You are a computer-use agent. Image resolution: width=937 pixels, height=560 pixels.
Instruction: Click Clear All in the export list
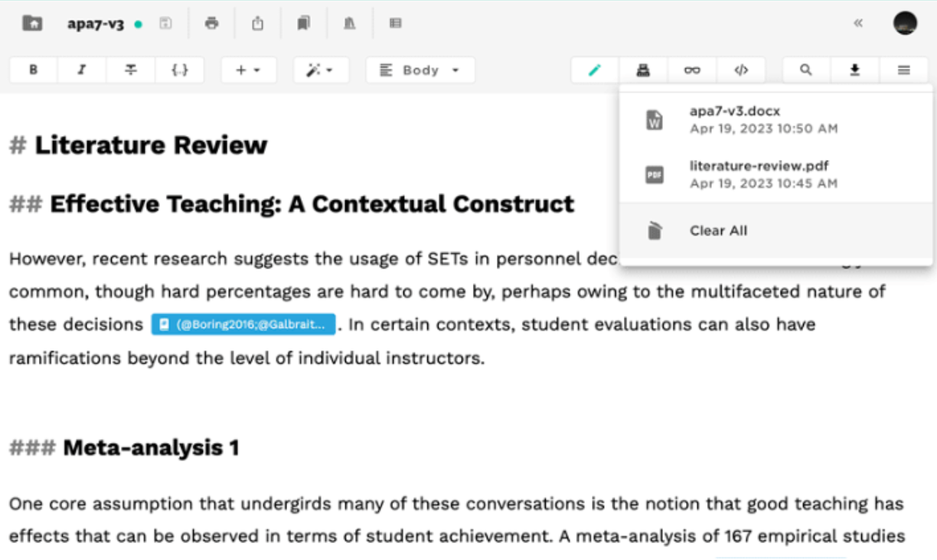coord(718,230)
